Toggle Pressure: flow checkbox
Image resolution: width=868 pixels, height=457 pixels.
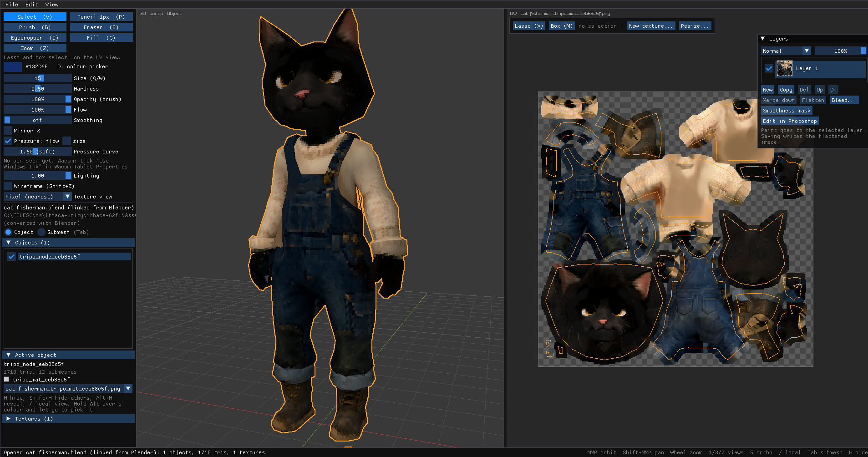point(8,141)
